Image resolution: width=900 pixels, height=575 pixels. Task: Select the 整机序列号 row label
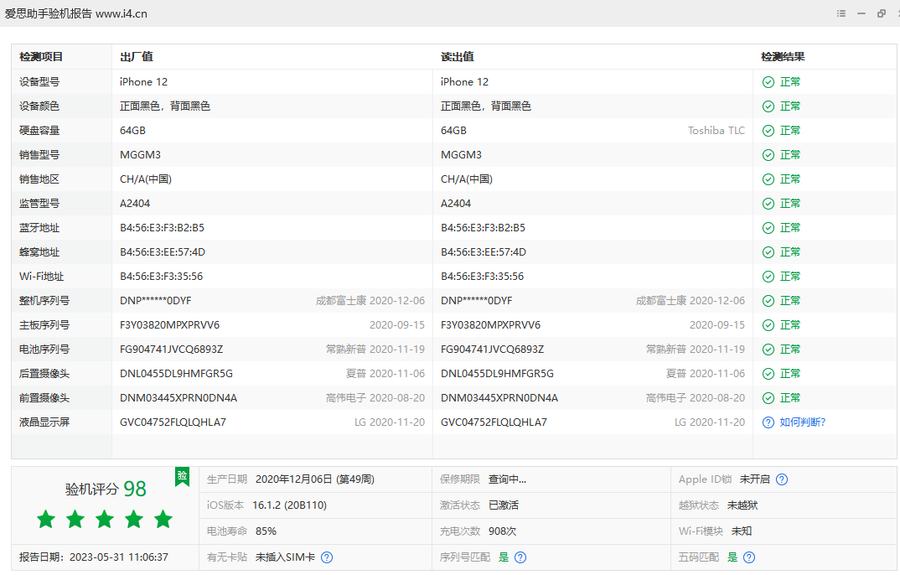tap(44, 301)
